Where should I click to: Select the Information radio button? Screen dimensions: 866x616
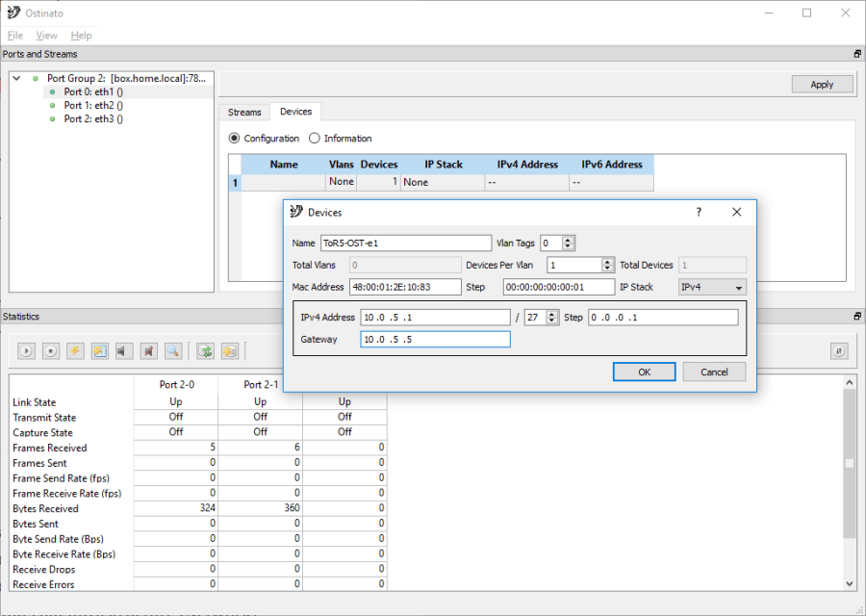click(315, 138)
